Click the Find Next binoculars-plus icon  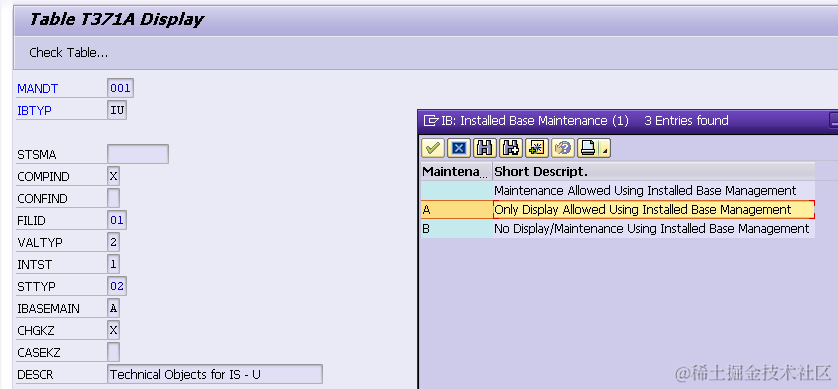(x=511, y=148)
